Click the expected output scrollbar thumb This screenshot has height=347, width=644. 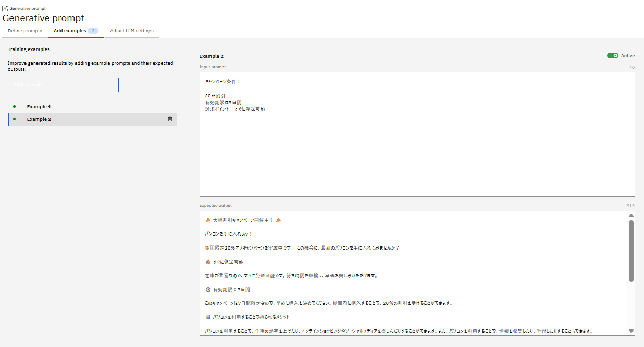click(x=631, y=250)
